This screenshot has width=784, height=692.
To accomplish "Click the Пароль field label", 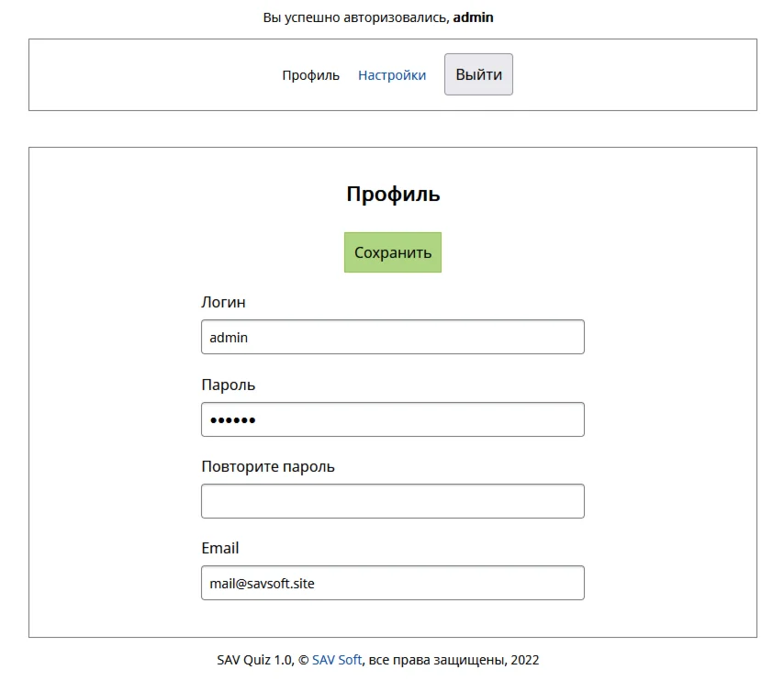I will point(229,385).
